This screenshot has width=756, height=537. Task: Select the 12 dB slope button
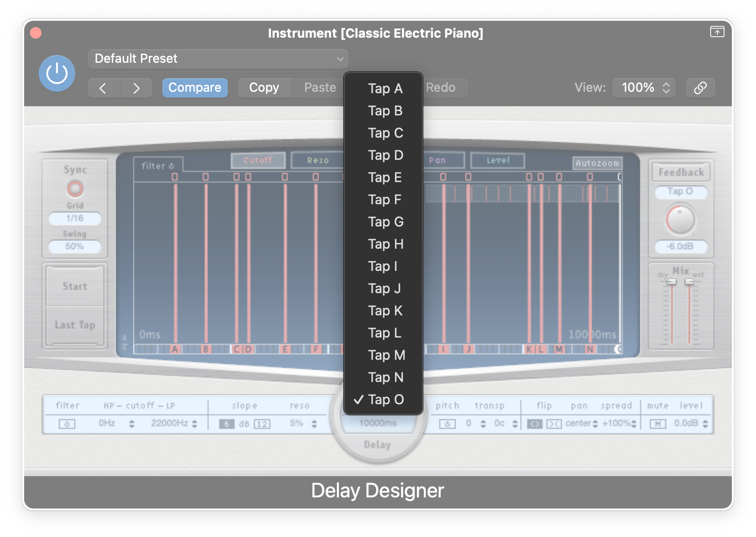pyautogui.click(x=262, y=424)
